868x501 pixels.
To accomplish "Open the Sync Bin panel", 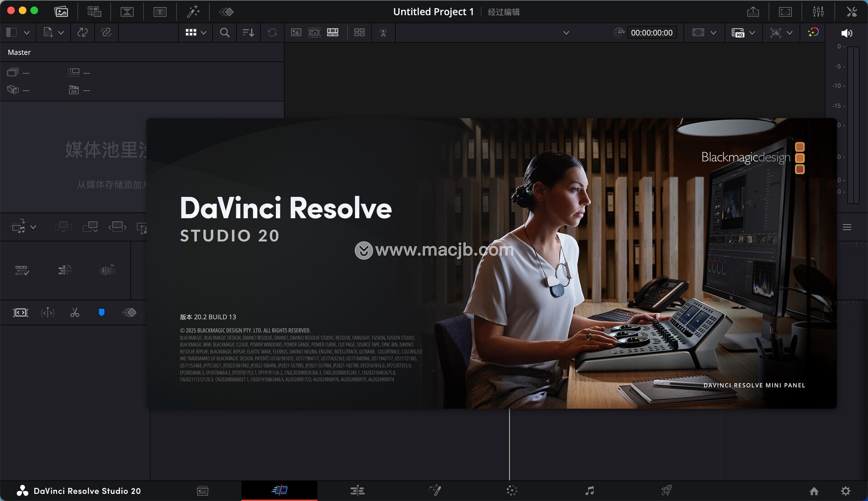I will tap(94, 12).
